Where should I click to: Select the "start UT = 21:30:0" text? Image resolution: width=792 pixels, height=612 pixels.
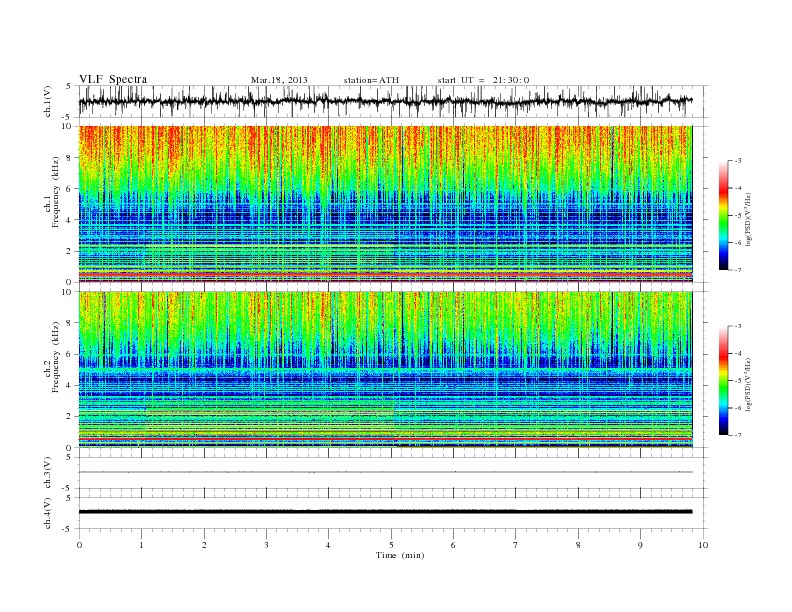483,80
